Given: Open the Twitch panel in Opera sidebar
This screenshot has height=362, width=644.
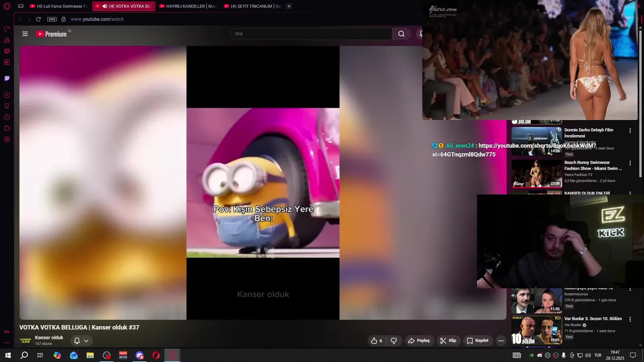Looking at the screenshot, I should (x=7, y=78).
